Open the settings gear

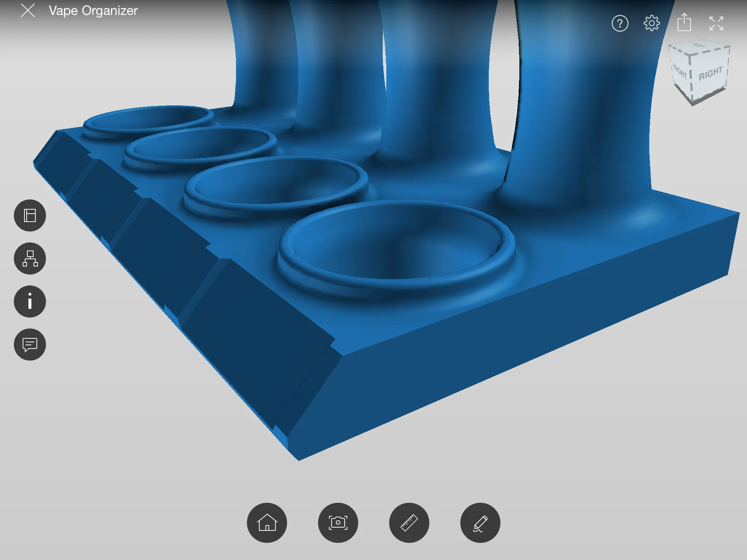tap(651, 24)
